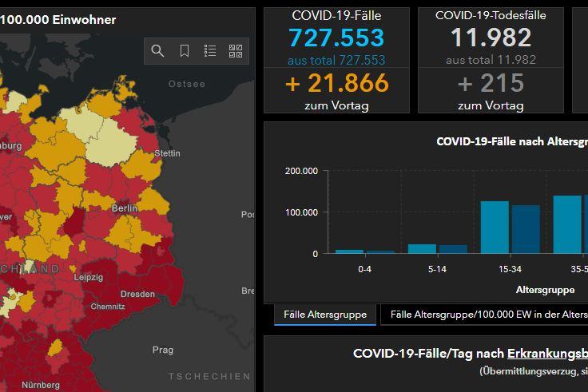Click light blue bar for age 5-14
Viewport: 588px width, 392px height.
coord(422,248)
